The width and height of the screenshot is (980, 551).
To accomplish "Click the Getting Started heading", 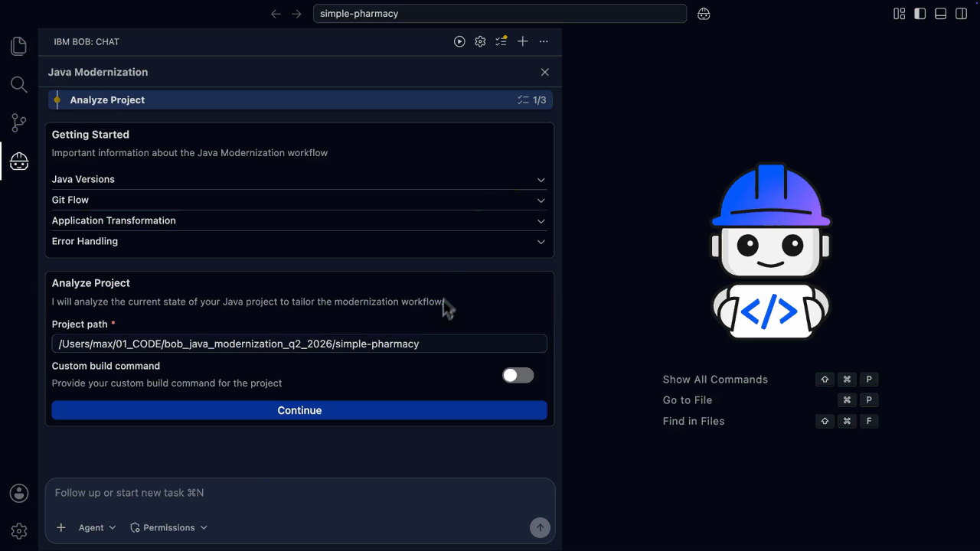I will 90,135.
